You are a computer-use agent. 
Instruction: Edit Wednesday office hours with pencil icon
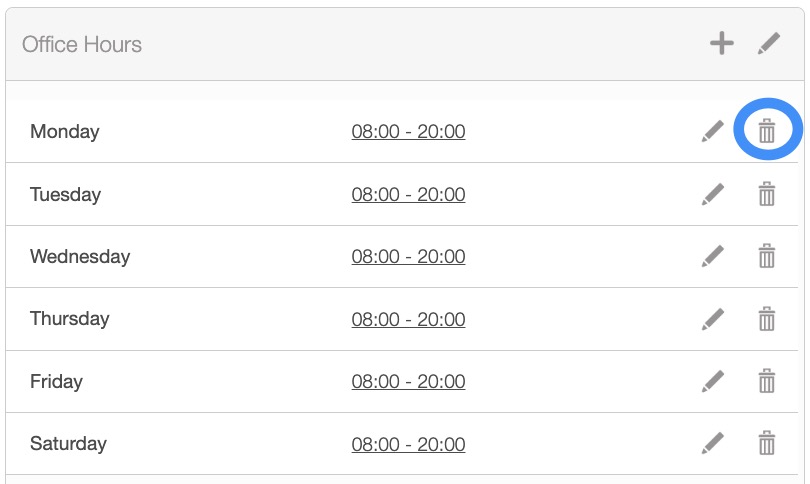[x=712, y=257]
